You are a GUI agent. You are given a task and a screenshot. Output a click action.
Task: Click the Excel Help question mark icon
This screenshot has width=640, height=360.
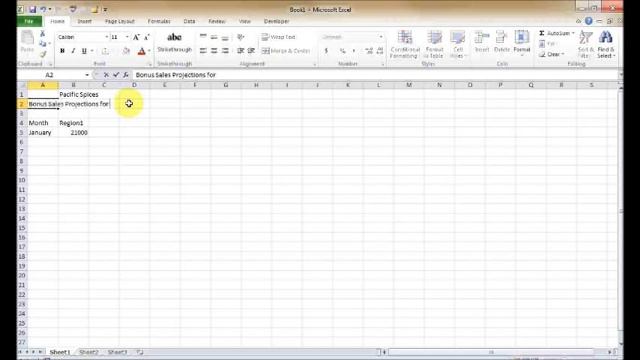coord(589,21)
